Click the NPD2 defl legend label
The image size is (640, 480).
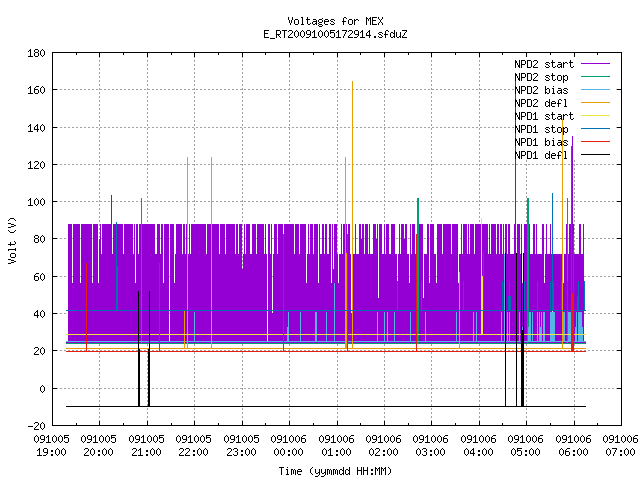[x=541, y=103]
